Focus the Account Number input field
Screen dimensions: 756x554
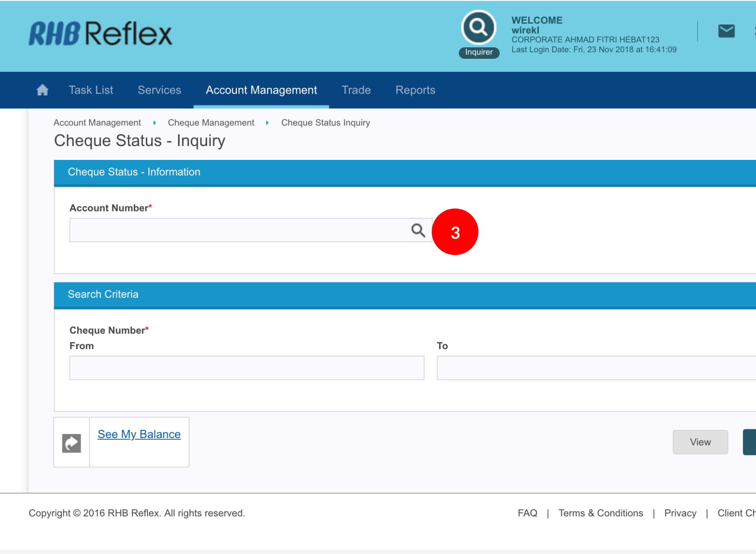click(239, 230)
